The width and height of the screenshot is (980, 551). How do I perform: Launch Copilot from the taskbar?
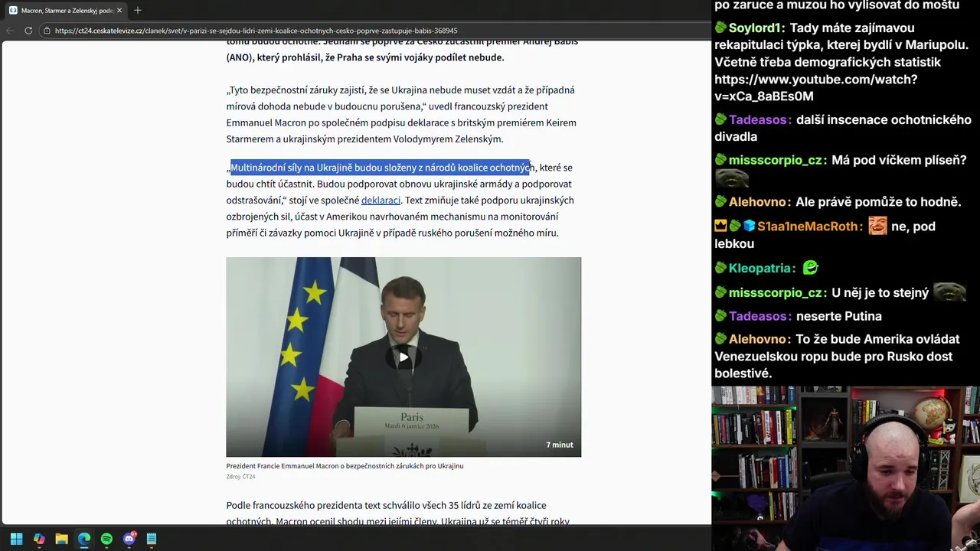pyautogui.click(x=39, y=539)
